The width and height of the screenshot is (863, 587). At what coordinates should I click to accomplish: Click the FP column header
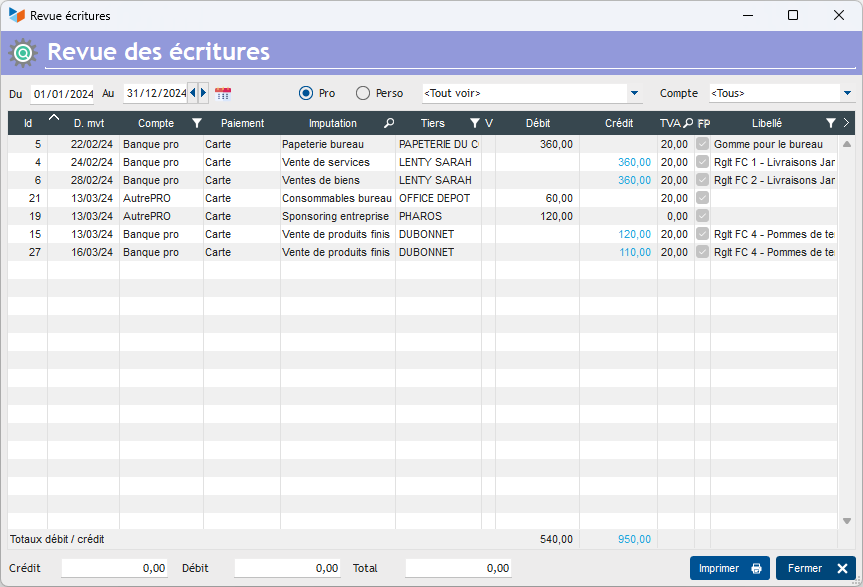point(703,124)
